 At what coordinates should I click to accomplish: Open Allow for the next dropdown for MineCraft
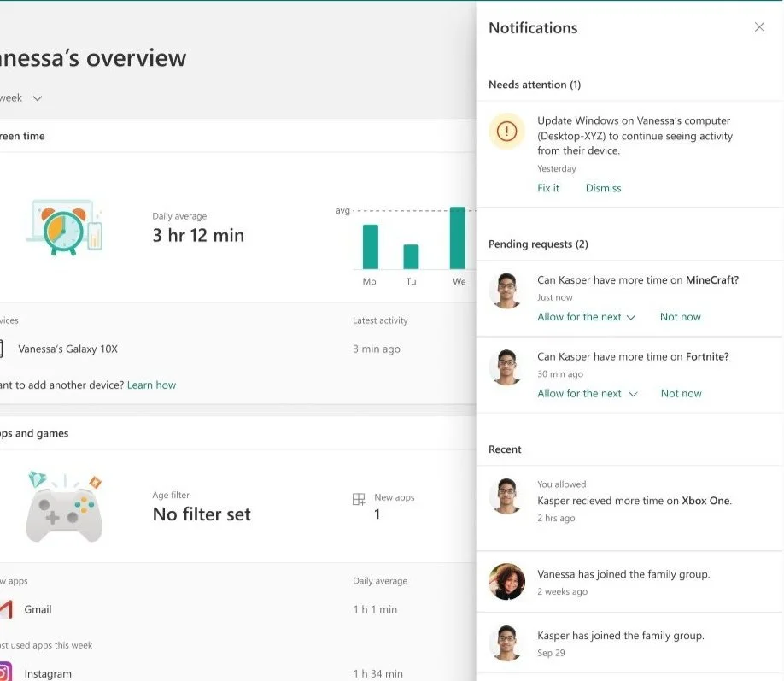586,317
